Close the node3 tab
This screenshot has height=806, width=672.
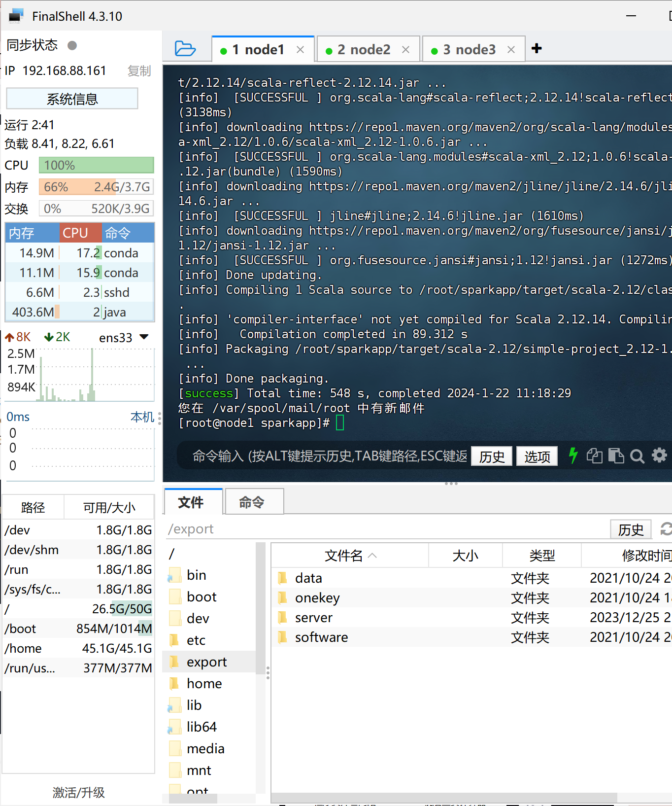pos(511,50)
